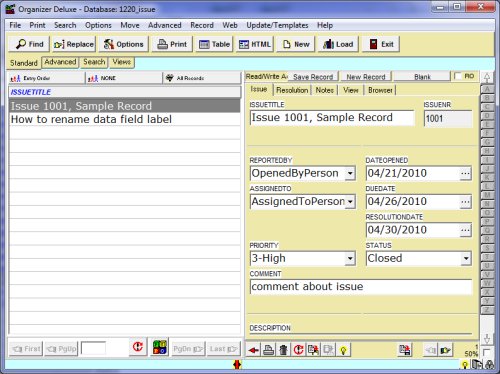Click the binoculars icon in the status bar
This screenshot has width=500, height=374.
pyautogui.click(x=490, y=365)
